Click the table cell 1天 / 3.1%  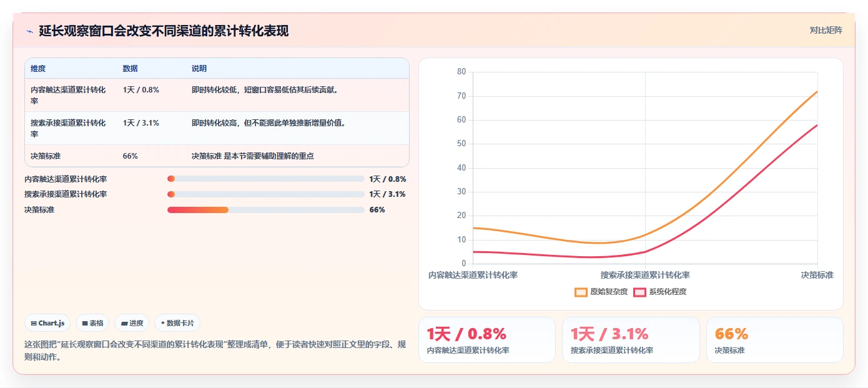[x=141, y=123]
